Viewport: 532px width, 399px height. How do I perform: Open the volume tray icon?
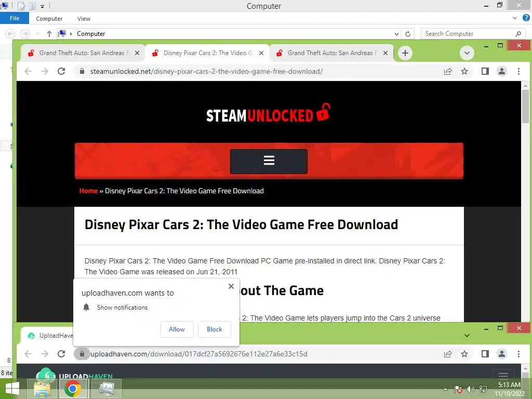[x=471, y=389]
